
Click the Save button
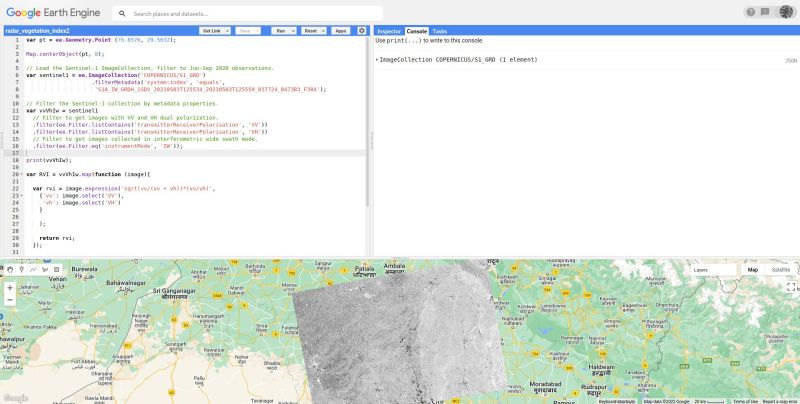pyautogui.click(x=245, y=31)
